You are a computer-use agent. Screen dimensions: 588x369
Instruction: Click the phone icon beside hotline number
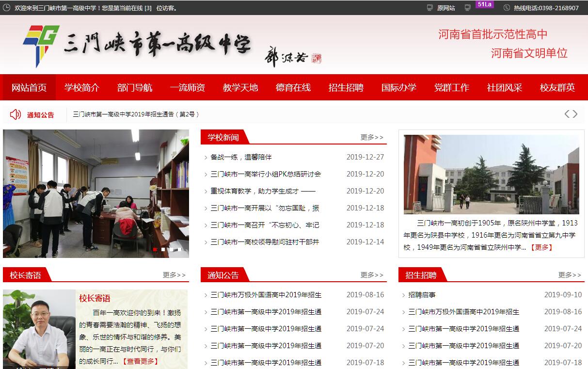(x=507, y=8)
